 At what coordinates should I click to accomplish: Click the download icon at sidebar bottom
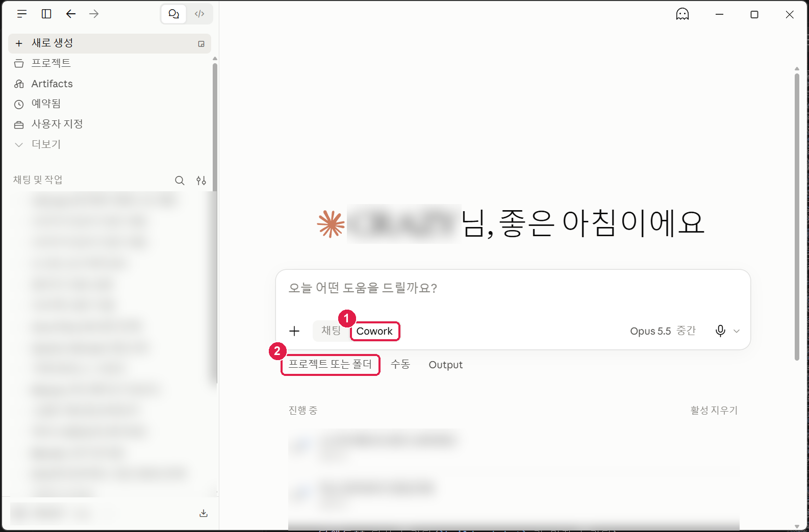point(204,513)
